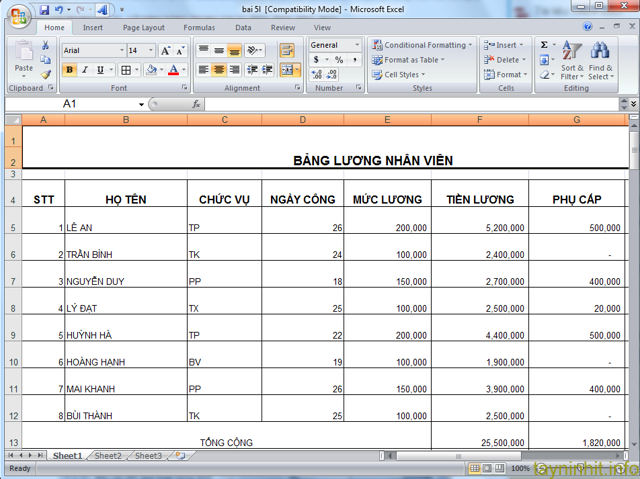
Task: Click the AutoSum sigma icon
Action: [x=544, y=45]
